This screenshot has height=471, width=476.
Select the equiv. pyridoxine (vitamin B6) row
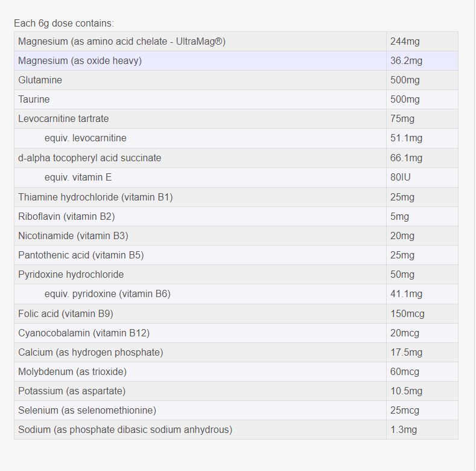click(107, 294)
